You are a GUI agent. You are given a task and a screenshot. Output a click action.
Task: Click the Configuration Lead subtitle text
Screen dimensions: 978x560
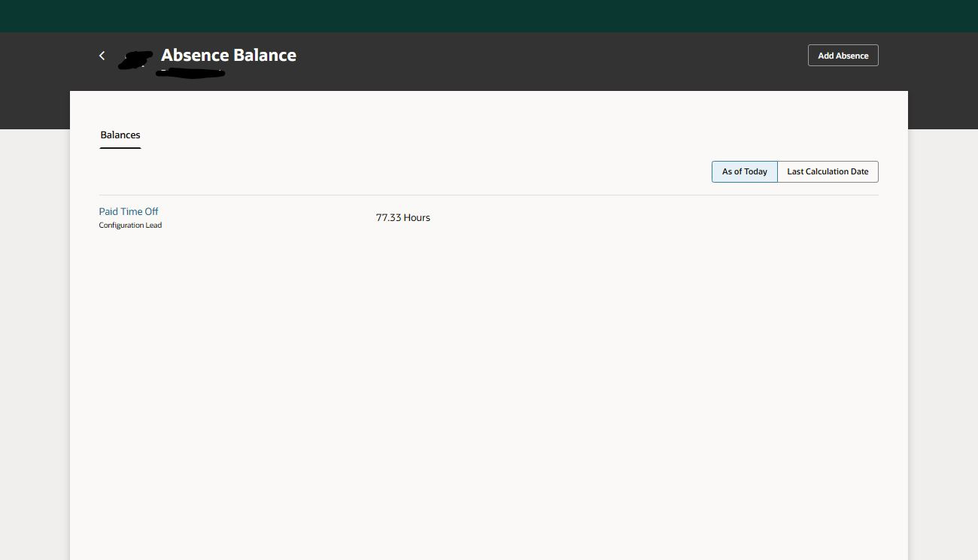[130, 226]
